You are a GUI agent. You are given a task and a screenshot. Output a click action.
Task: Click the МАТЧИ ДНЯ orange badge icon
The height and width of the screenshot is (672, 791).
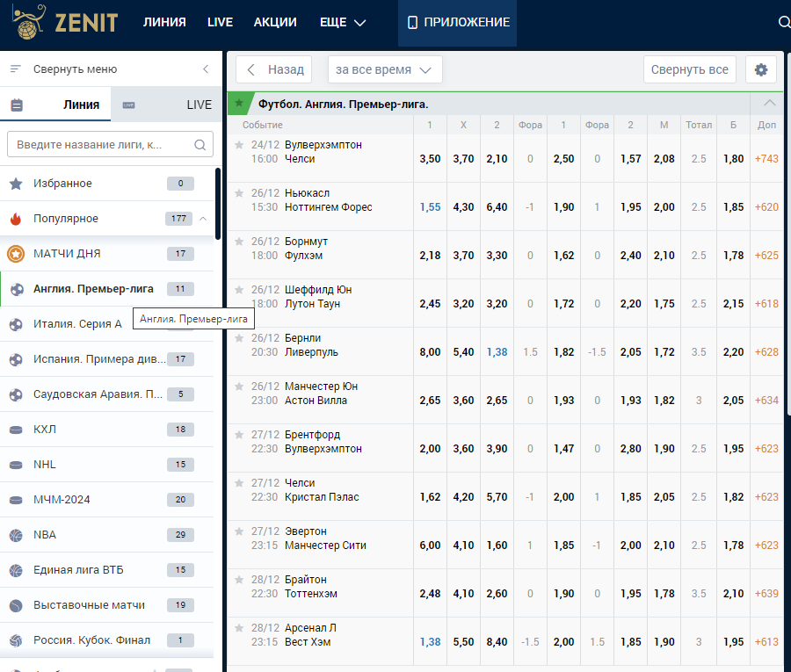pyautogui.click(x=16, y=254)
